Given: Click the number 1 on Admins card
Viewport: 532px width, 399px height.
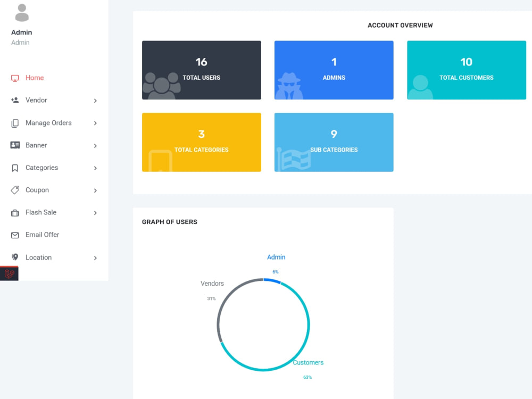Looking at the screenshot, I should pyautogui.click(x=334, y=62).
